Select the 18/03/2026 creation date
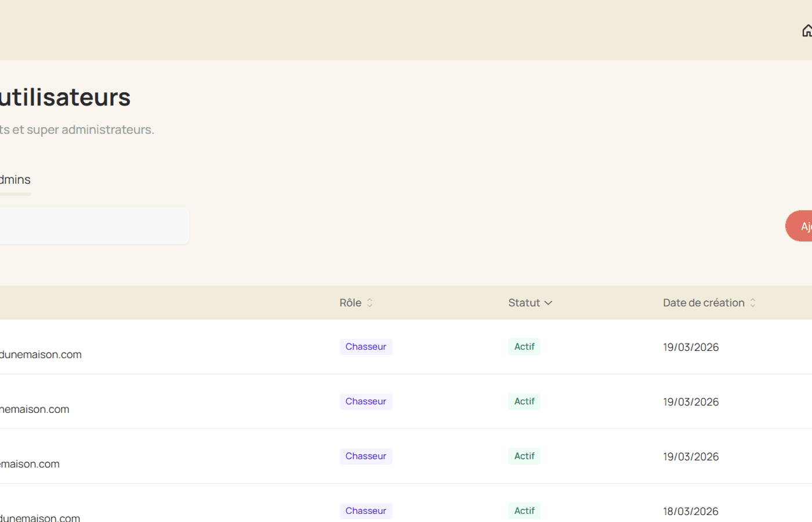812x522 pixels. (x=691, y=512)
